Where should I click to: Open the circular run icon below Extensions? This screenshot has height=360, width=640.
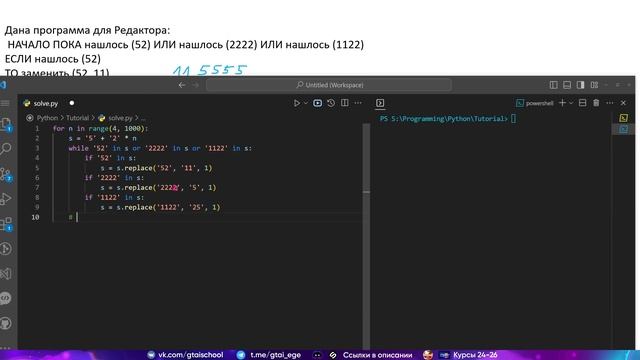5,249
